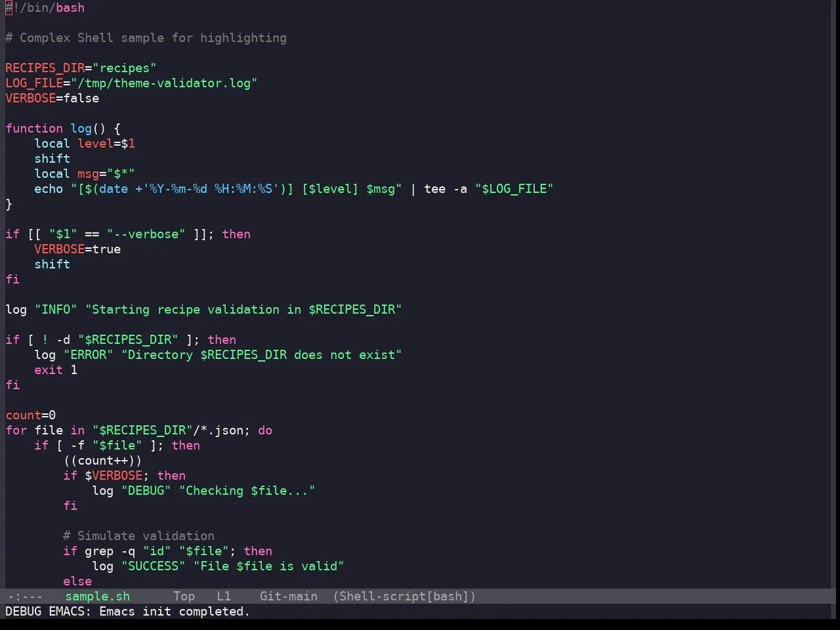Click the "if [ ! -d" test line
Viewport: 840px width, 630px height.
point(121,340)
